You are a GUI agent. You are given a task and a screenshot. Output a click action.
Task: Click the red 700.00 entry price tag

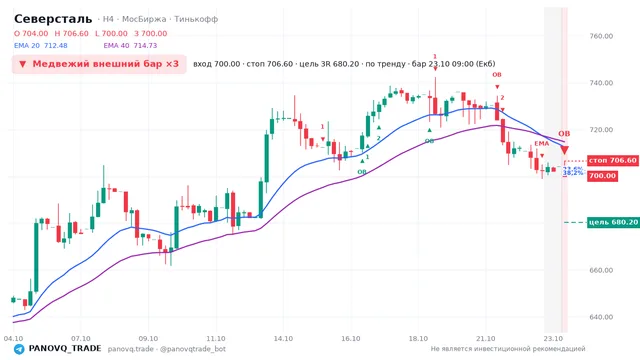(x=602, y=176)
